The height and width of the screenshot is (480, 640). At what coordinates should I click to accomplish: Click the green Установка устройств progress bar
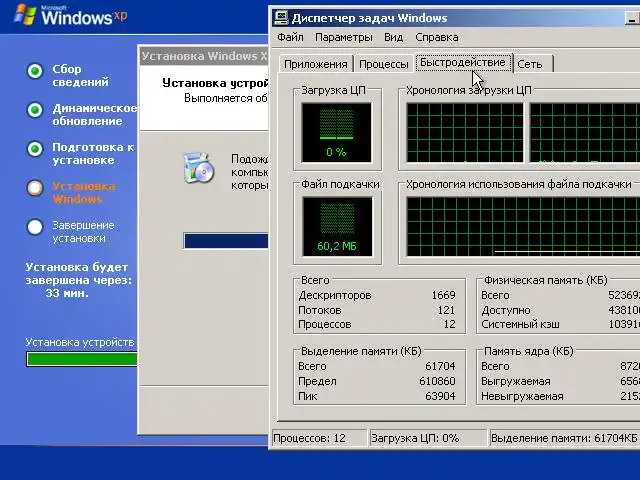tap(82, 359)
